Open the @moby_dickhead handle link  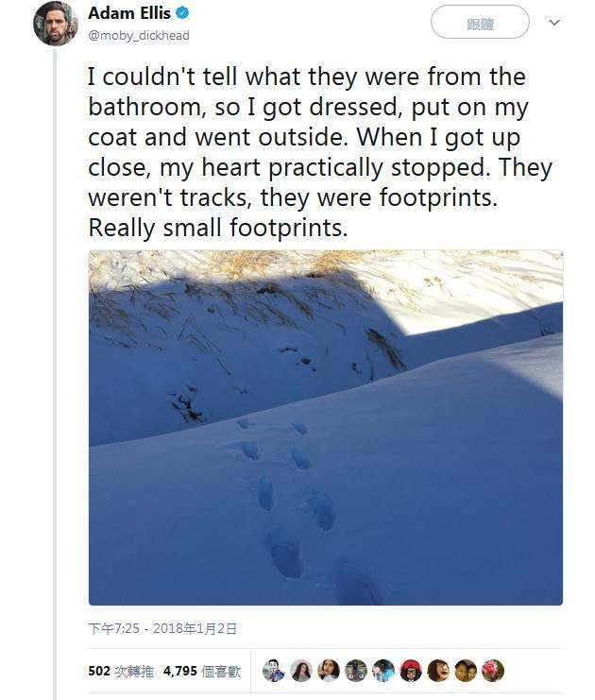[139, 35]
